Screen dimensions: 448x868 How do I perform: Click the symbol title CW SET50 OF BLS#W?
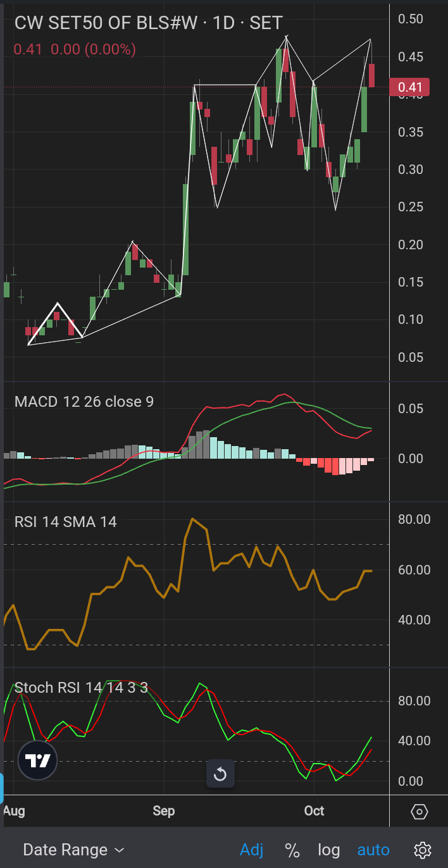click(104, 23)
